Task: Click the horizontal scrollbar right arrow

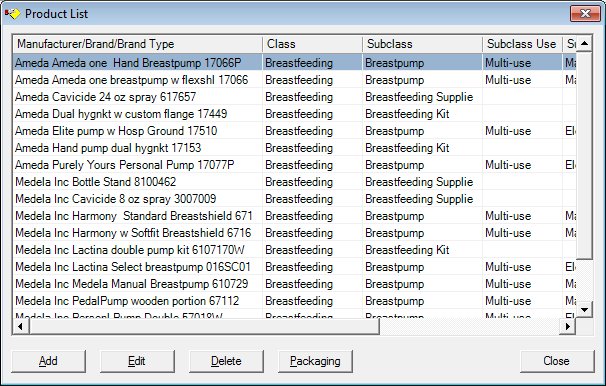Action: (567, 326)
